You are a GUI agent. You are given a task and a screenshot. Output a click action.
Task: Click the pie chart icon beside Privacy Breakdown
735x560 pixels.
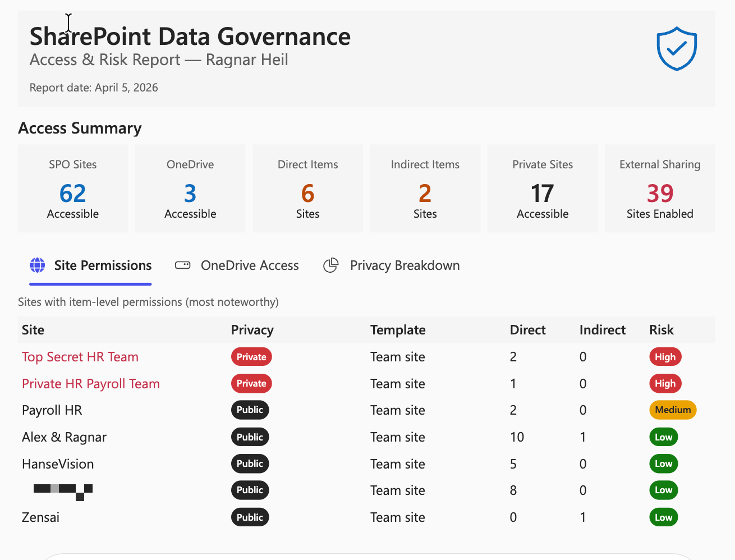coord(331,265)
